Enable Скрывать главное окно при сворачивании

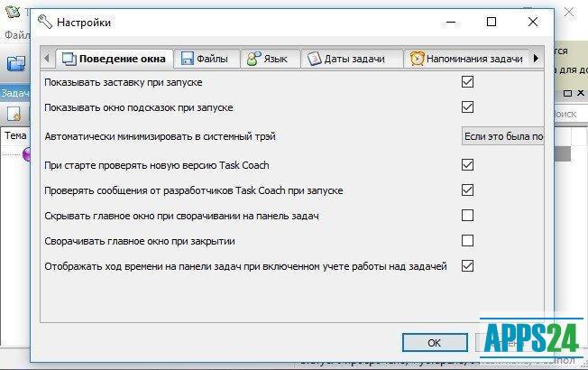(467, 216)
